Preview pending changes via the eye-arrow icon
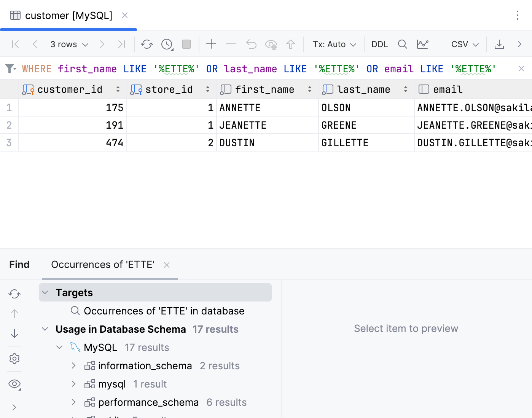The image size is (532, 418). [x=271, y=44]
